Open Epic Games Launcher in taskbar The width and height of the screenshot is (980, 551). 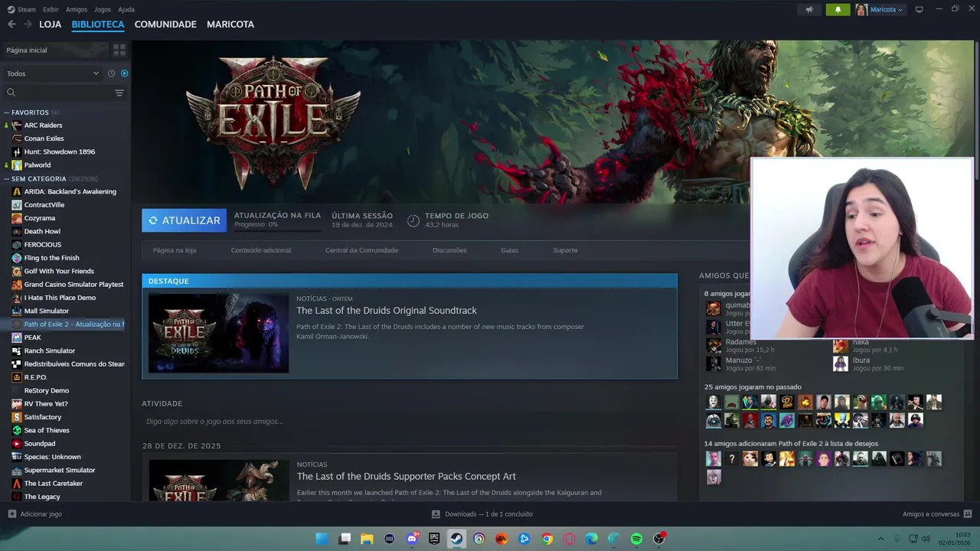pos(434,539)
